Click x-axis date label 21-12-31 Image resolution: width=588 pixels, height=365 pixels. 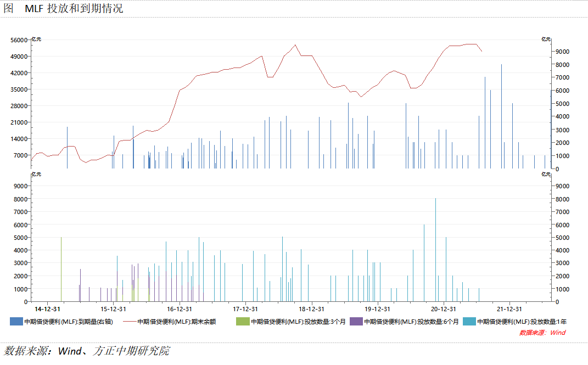(509, 309)
